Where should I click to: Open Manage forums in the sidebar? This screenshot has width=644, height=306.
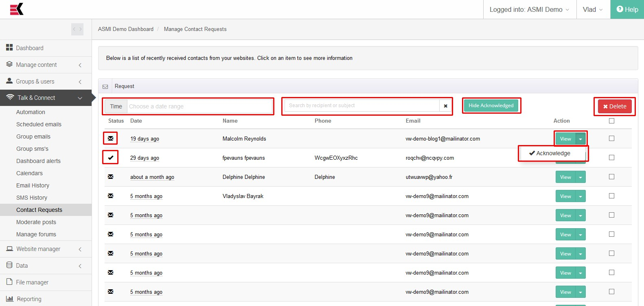(36, 234)
